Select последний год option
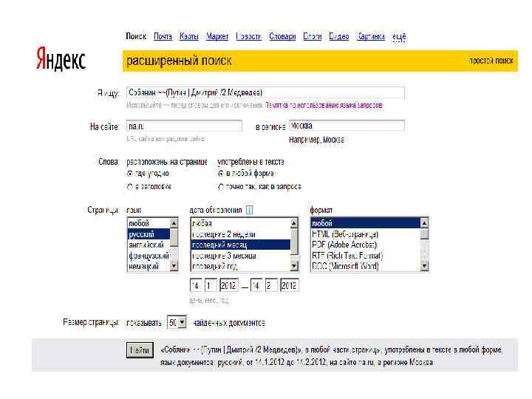The width and height of the screenshot is (532, 399). [x=241, y=266]
